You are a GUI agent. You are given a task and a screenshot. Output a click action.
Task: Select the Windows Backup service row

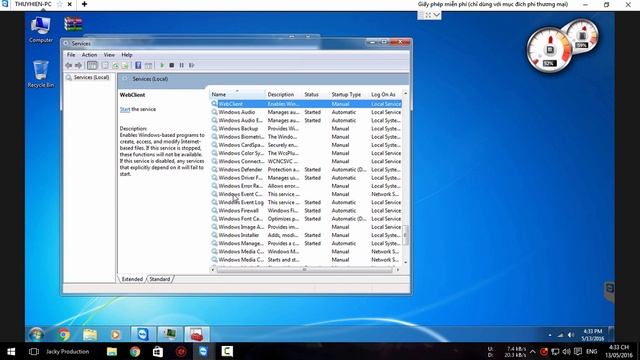point(306,129)
